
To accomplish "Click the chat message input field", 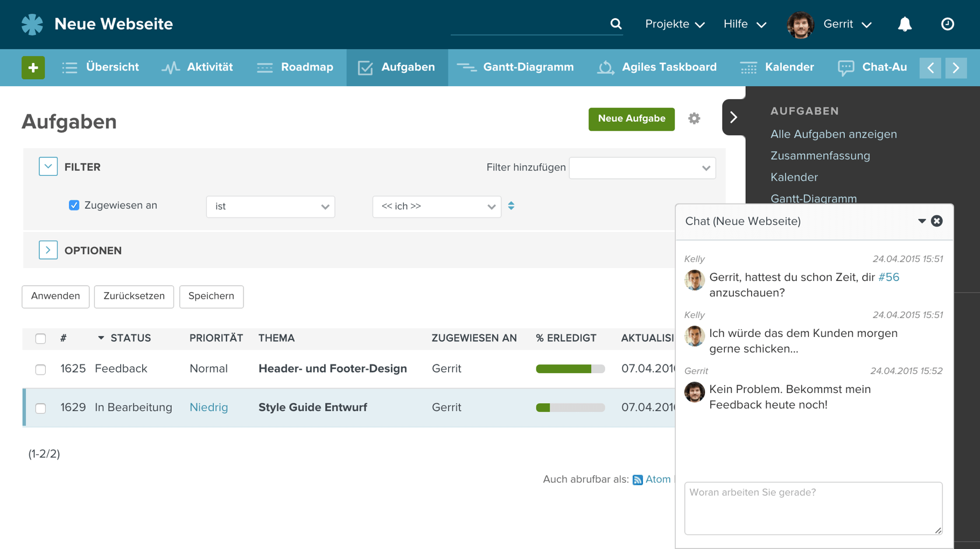I will 813,508.
